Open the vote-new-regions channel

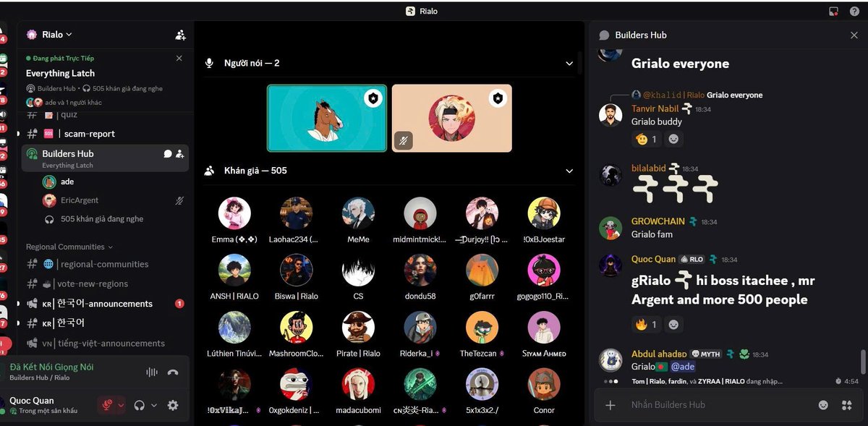tap(106, 284)
